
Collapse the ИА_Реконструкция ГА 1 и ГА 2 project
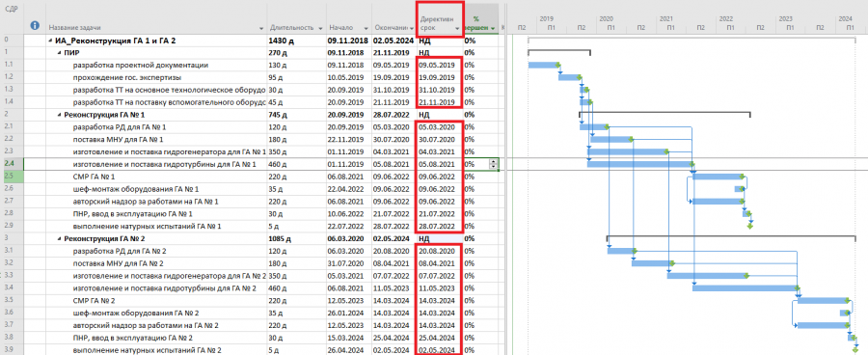pyautogui.click(x=51, y=40)
